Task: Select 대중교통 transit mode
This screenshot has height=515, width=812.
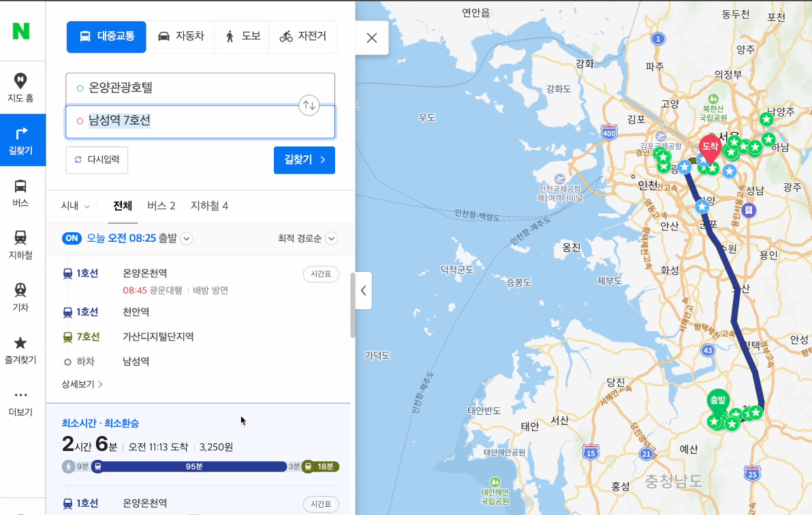Action: (106, 36)
